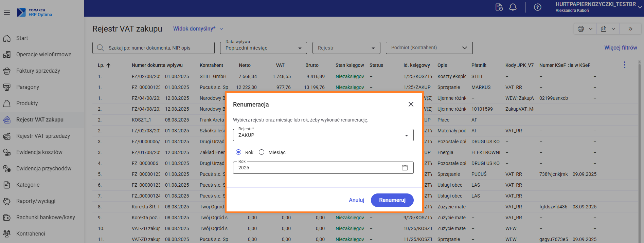Open Ewidencja kosztów from sidebar

39,152
